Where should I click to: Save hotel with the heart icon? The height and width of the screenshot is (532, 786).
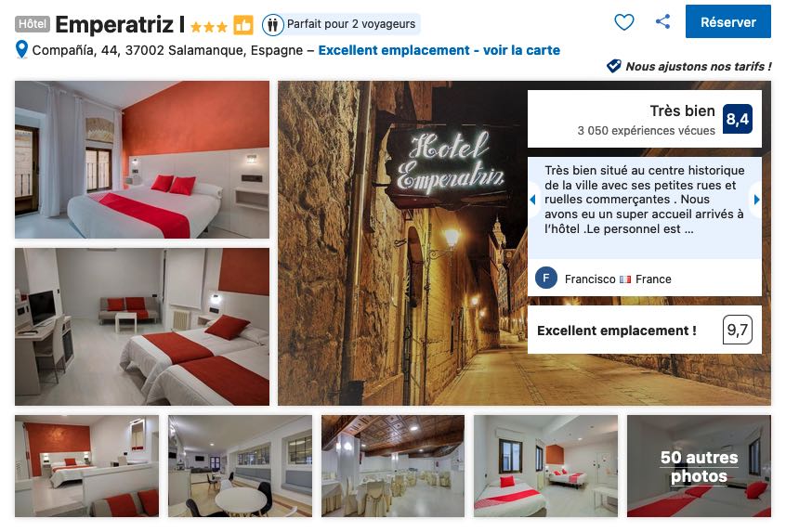pos(624,22)
